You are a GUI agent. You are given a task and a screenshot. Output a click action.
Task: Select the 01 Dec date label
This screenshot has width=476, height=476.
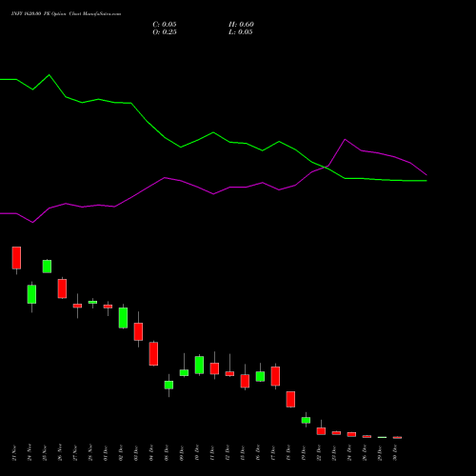(x=106, y=453)
